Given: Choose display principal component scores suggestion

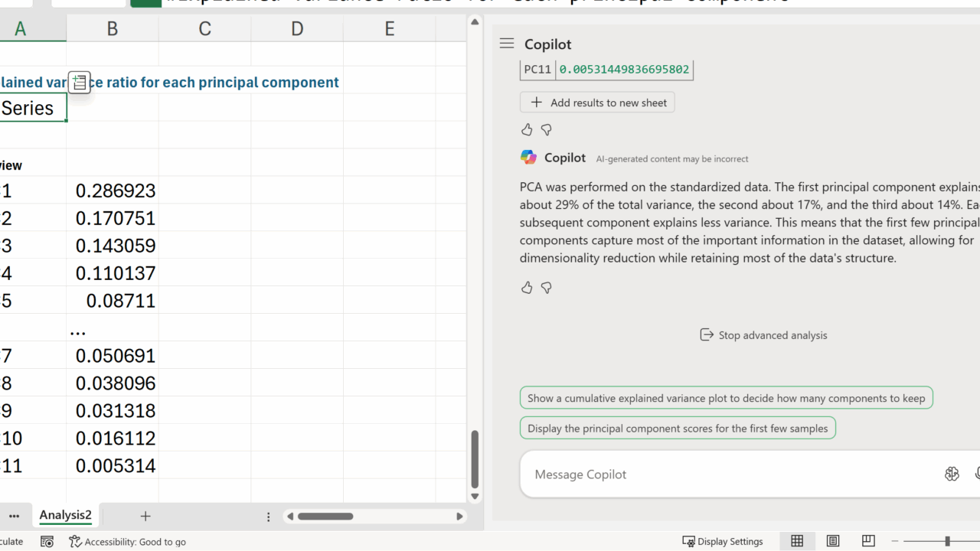Looking at the screenshot, I should pyautogui.click(x=678, y=429).
